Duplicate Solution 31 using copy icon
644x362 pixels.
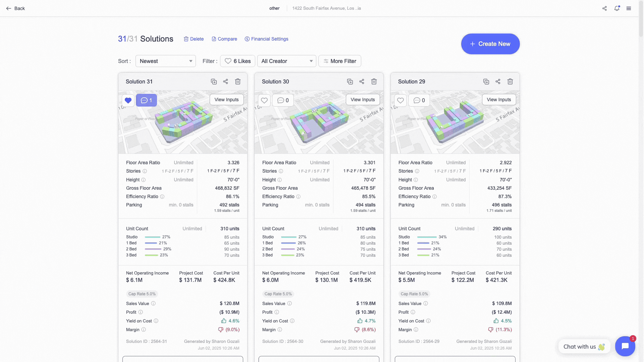coord(214,81)
